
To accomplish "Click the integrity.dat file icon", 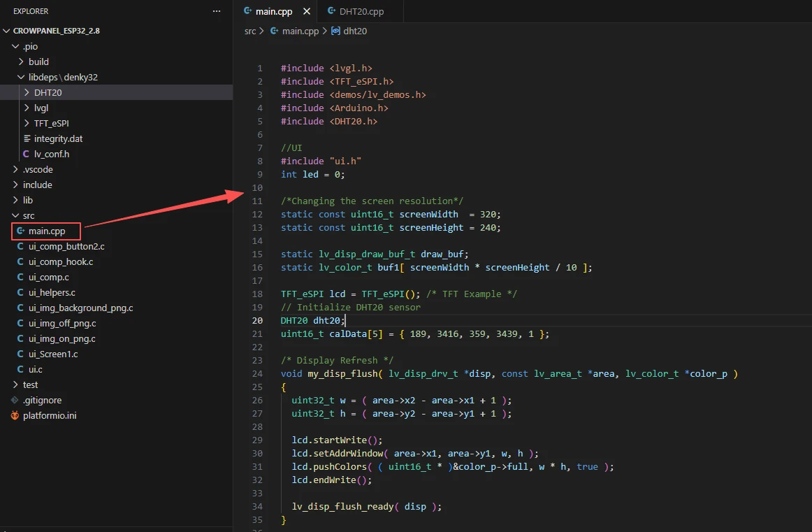I will pos(27,138).
